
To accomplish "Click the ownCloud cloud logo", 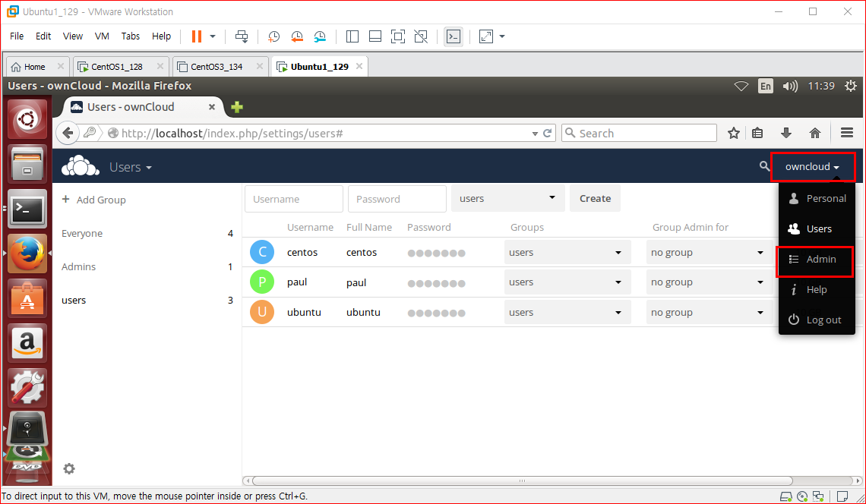I will (x=81, y=165).
